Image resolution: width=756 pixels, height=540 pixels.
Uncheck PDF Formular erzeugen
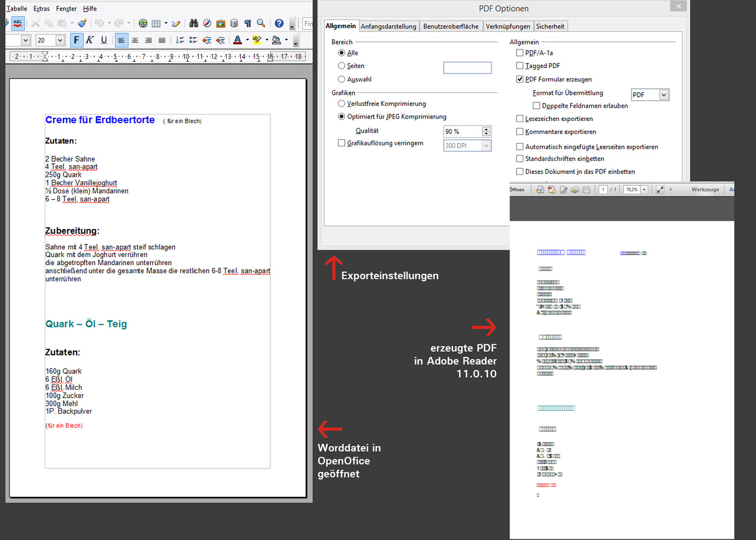click(520, 79)
